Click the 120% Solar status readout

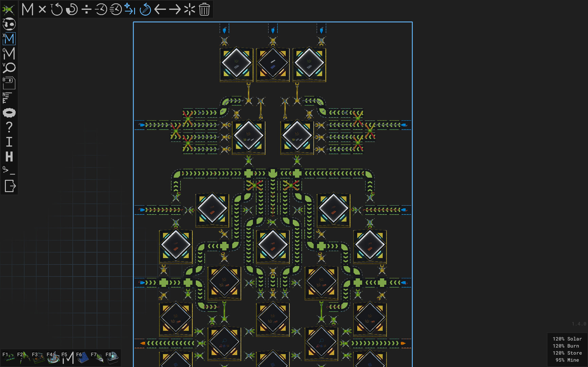click(x=567, y=339)
